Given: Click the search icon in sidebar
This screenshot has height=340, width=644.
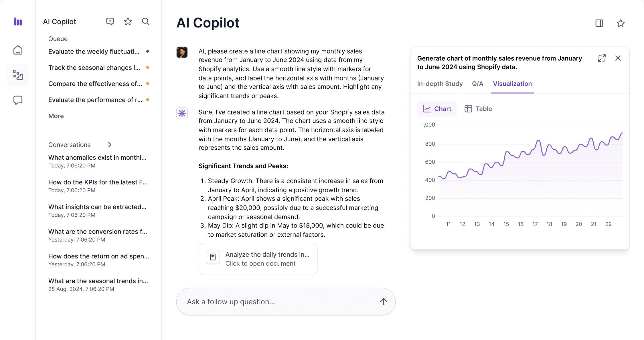Looking at the screenshot, I should point(146,21).
